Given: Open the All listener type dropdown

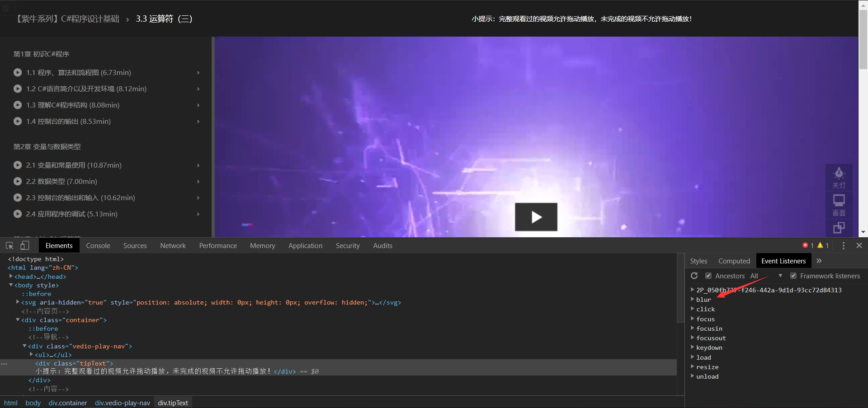Looking at the screenshot, I should 766,276.
